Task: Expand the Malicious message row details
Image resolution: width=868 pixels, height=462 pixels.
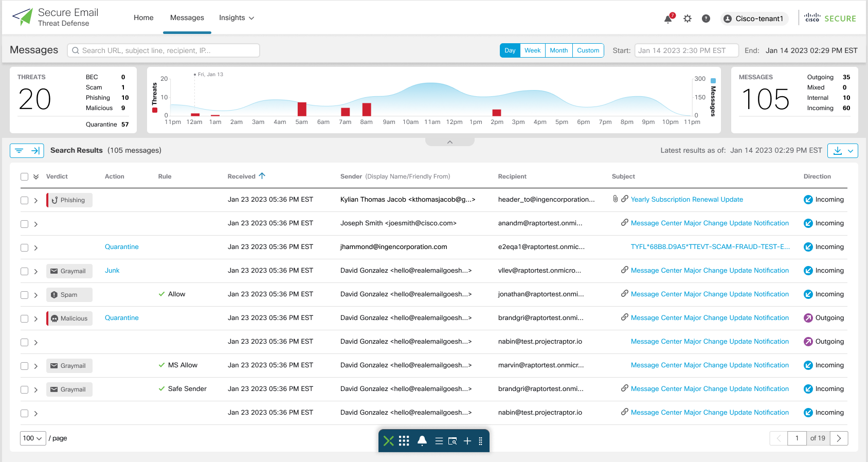Action: pyautogui.click(x=36, y=318)
